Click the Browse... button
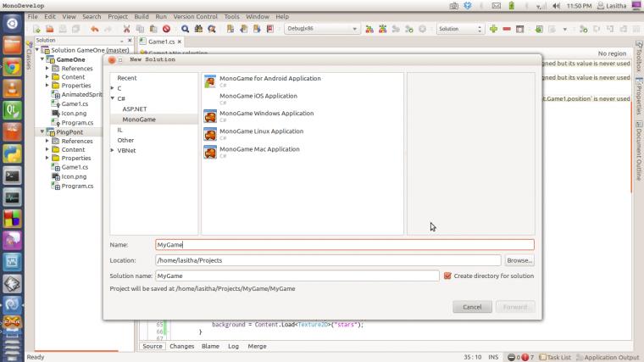Screen dimensions: 644x362 click(x=519, y=260)
